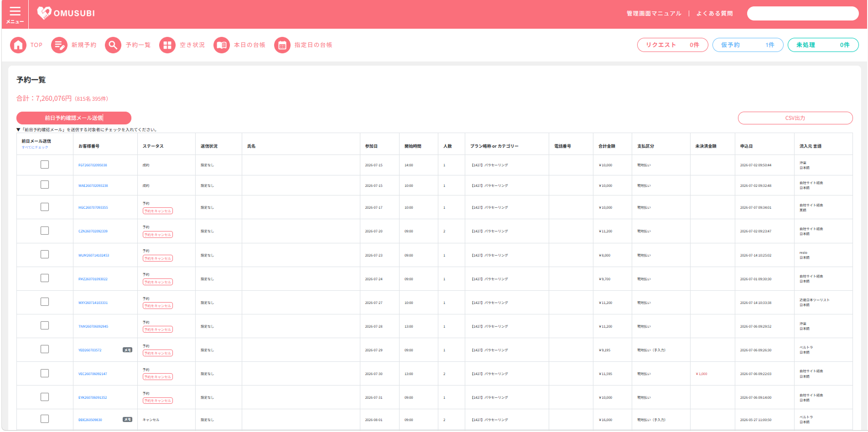Open 指定日の台帳 calendar icon
The width and height of the screenshot is (868, 432).
(x=282, y=45)
